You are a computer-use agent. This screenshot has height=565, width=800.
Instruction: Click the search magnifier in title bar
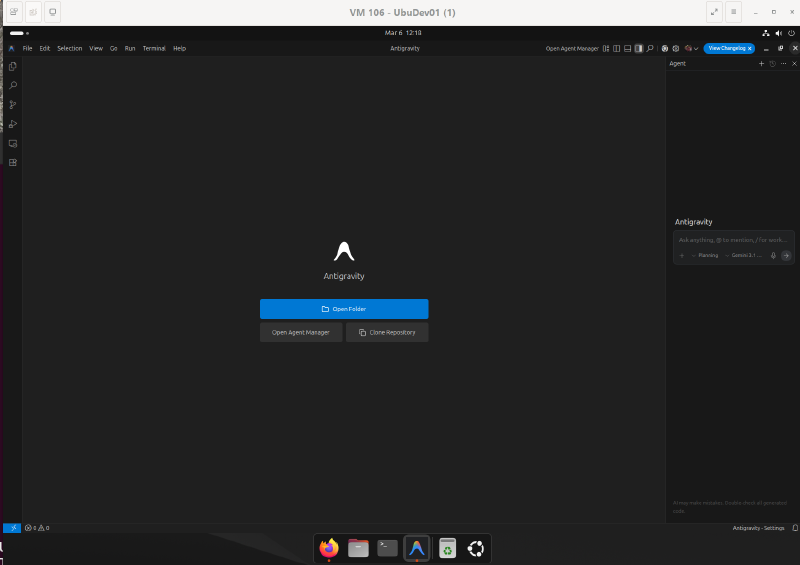(x=650, y=48)
